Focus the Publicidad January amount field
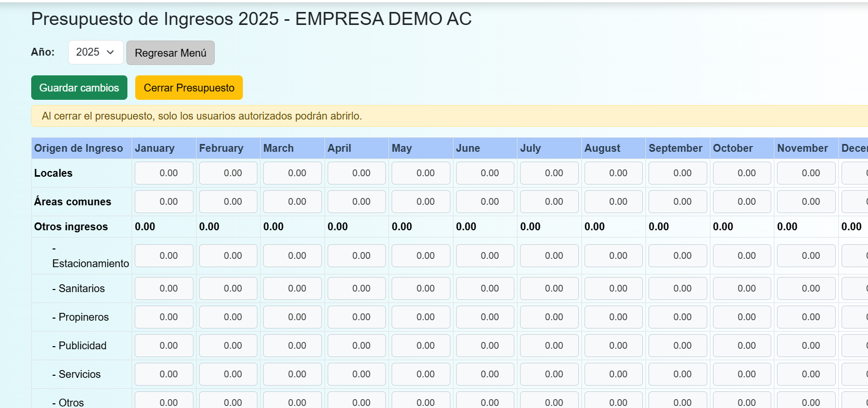Viewport: 868px width, 408px height. (164, 346)
